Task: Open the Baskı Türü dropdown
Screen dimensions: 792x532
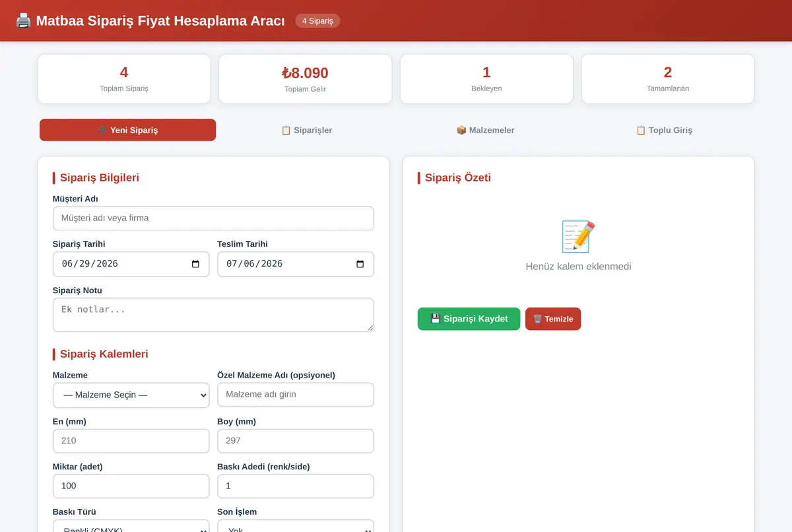Action: tap(131, 526)
